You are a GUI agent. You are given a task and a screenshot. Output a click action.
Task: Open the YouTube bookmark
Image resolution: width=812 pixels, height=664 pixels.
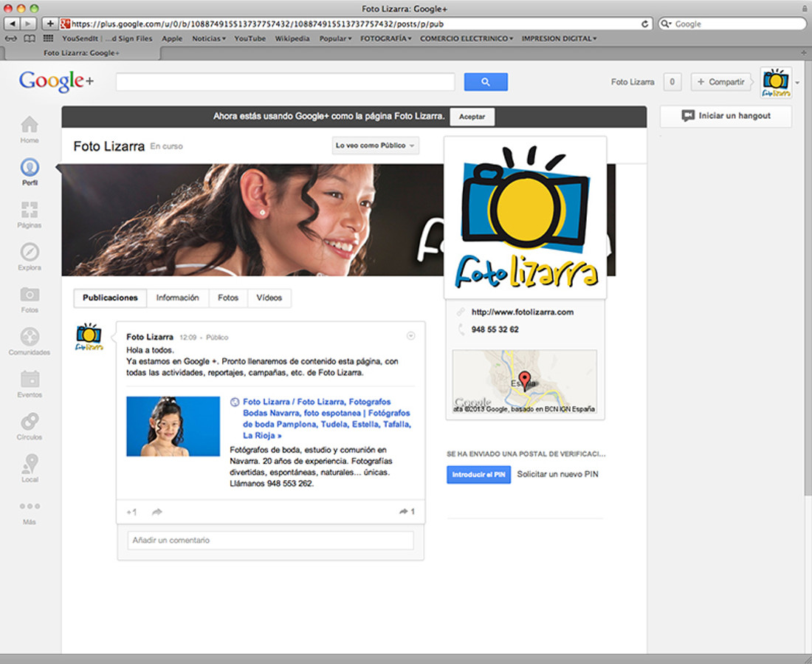click(250, 38)
